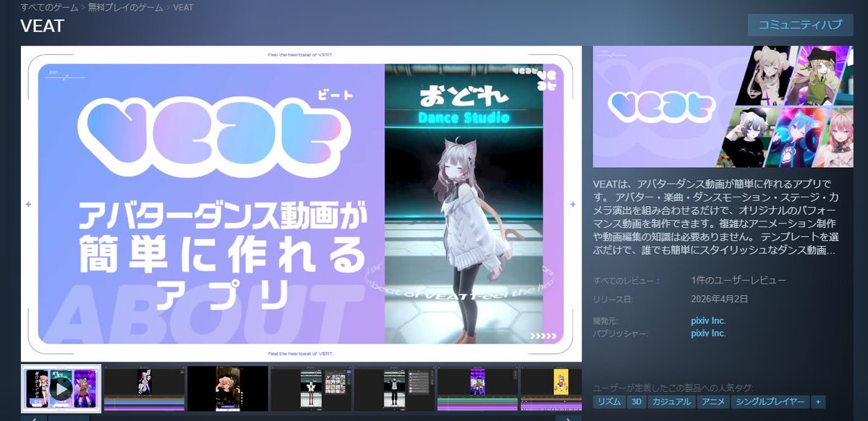Open the コミュニティハブ button
The image size is (868, 421).
point(800,25)
